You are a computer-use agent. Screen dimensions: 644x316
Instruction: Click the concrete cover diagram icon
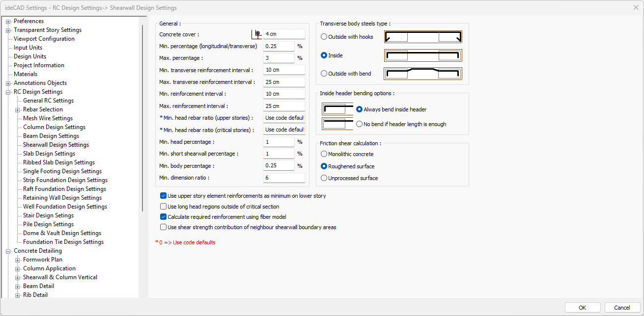[256, 34]
